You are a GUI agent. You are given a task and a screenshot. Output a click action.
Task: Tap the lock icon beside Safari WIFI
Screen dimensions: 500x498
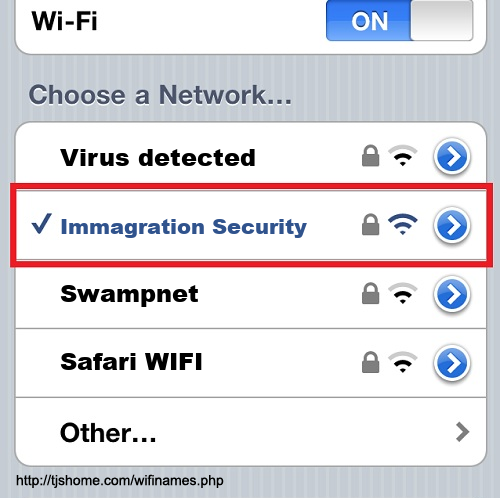[x=370, y=362]
